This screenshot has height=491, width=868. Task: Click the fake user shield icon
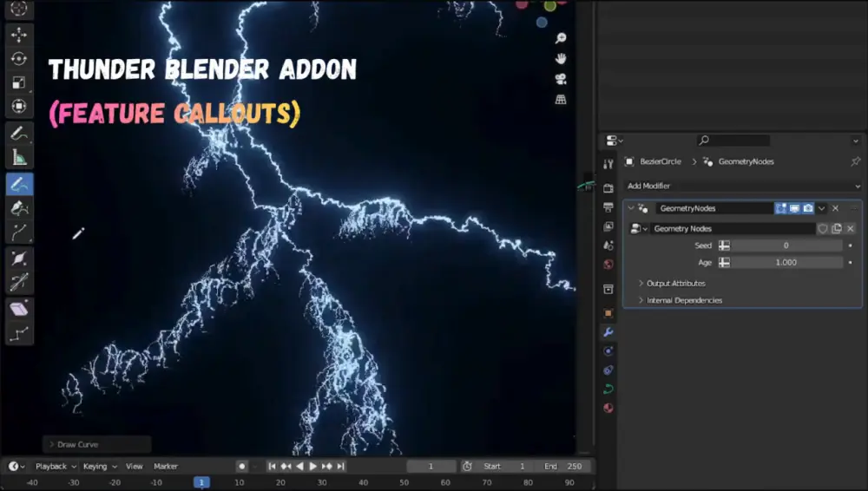823,229
